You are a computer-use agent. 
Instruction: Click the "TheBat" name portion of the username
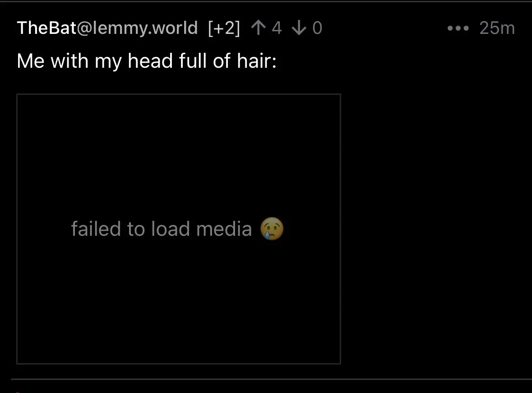[x=47, y=28]
